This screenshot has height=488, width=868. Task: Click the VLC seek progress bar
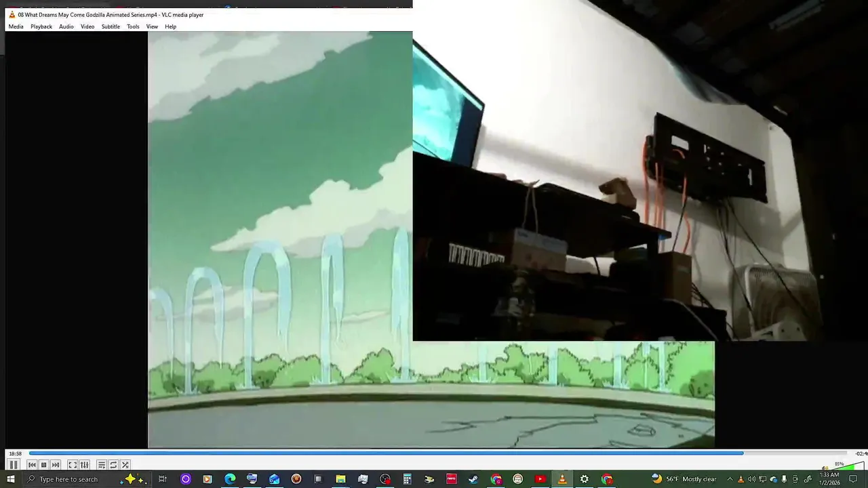click(437, 453)
